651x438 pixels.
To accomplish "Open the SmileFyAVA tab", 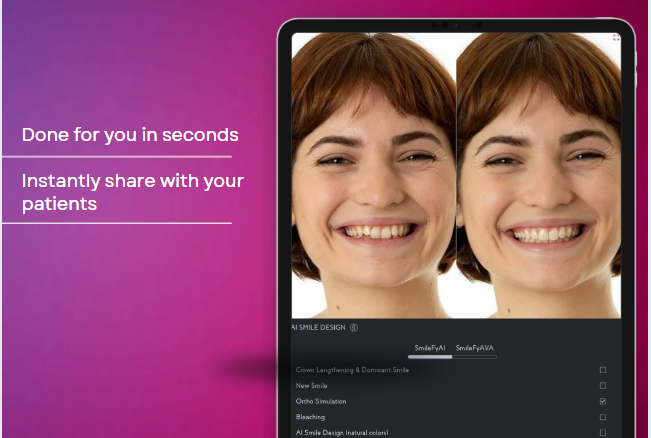I will pyautogui.click(x=474, y=347).
